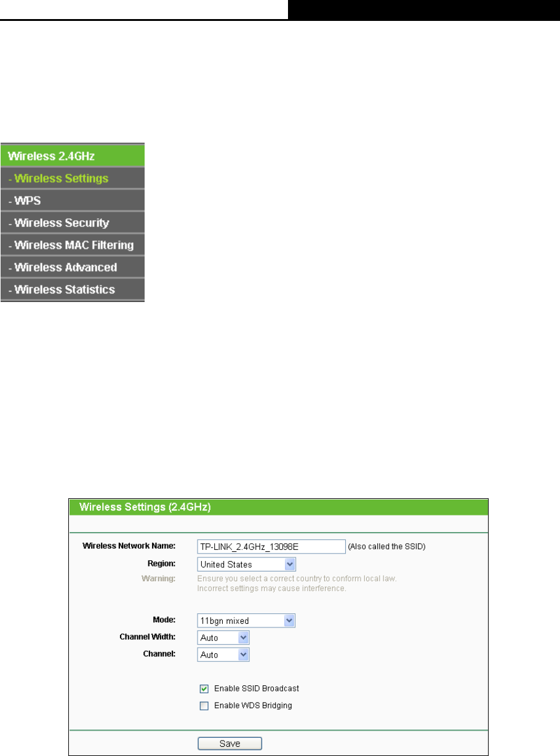This screenshot has width=560, height=756.
Task: Expand the Channel dropdown
Action: [223, 655]
